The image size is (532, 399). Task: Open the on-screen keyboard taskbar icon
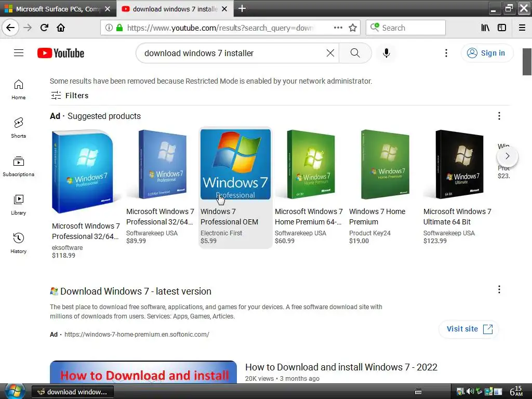[418, 392]
